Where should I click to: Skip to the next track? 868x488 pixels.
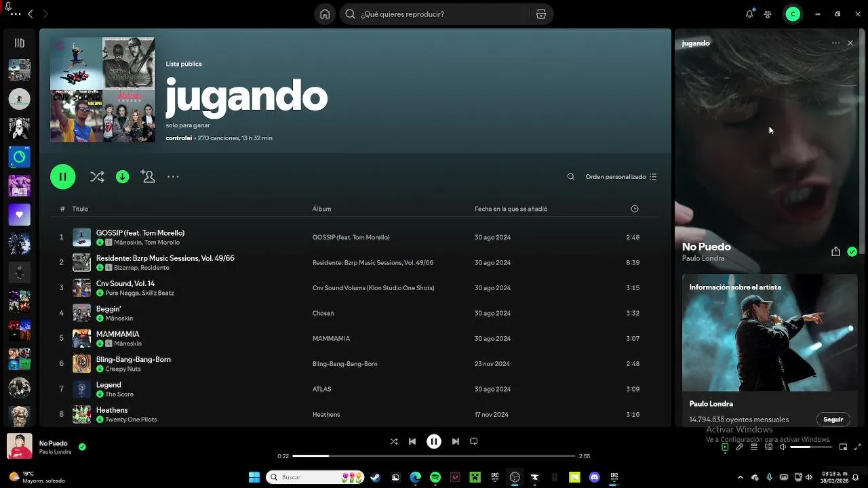pyautogui.click(x=456, y=441)
